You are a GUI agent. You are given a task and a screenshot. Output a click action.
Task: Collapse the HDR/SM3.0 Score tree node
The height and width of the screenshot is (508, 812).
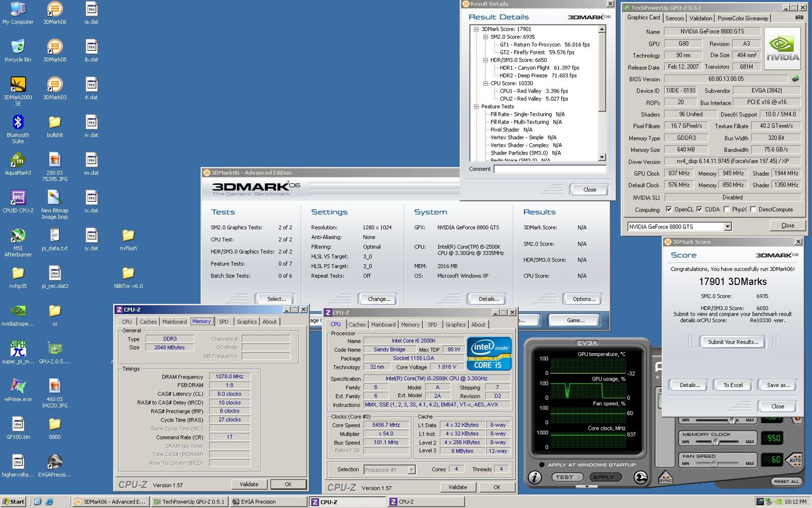pos(485,60)
